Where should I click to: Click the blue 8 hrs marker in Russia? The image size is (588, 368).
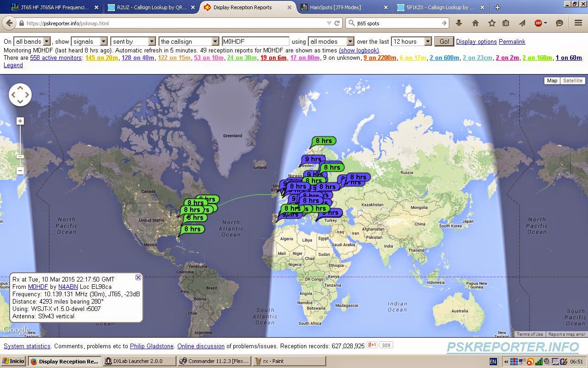358,177
